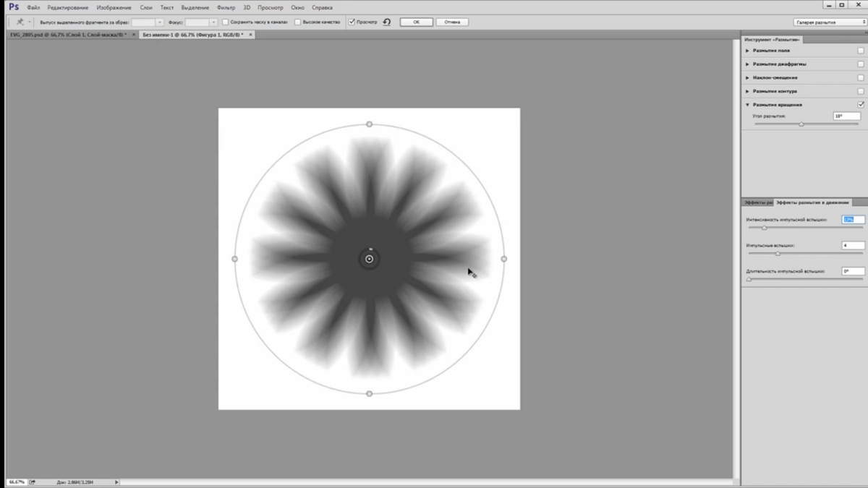Disable the Размытие вращения checkbox
This screenshot has height=488, width=868.
[x=861, y=104]
